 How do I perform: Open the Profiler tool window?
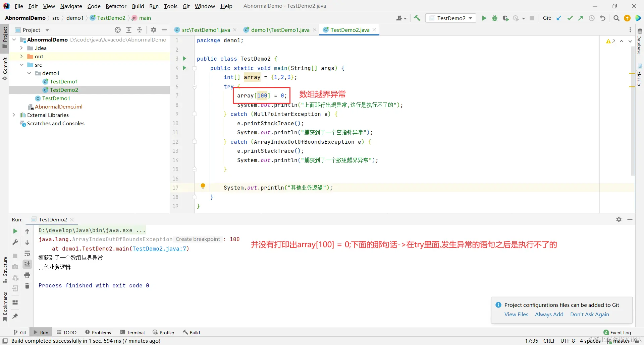[164, 332]
